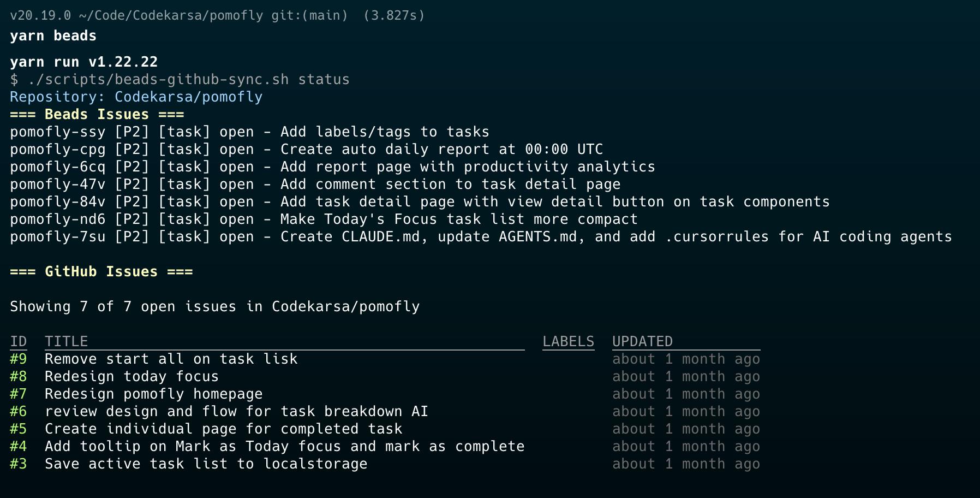Screen dimensions: 980x498
Task: Click the prompt path '~/Code/Codekarsa/pomofly'
Action: (x=171, y=15)
